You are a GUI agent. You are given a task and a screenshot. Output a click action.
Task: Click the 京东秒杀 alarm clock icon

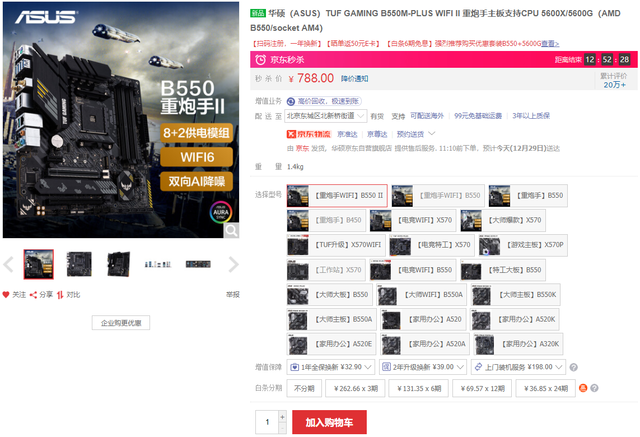click(x=260, y=60)
